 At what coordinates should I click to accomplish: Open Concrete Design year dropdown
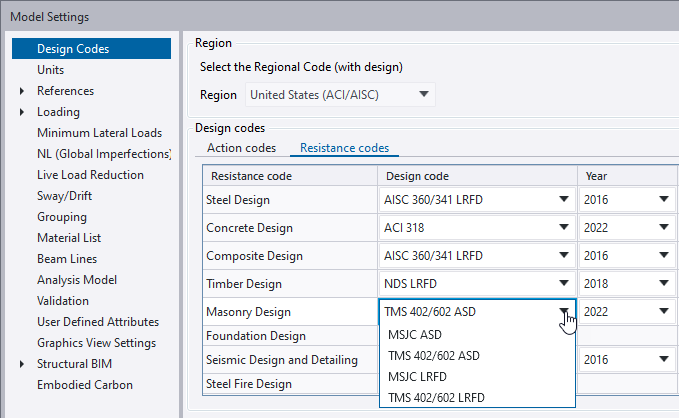[x=663, y=227]
